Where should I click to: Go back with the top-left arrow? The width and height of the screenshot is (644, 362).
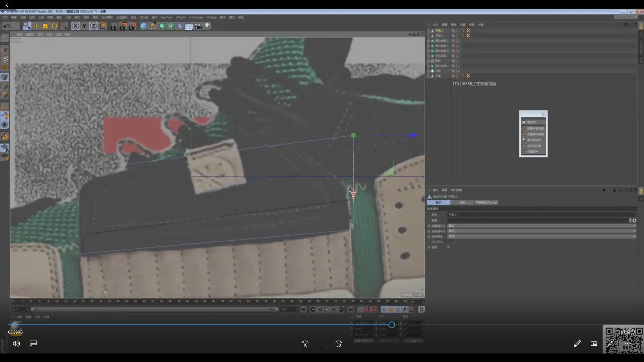[x=8, y=5]
